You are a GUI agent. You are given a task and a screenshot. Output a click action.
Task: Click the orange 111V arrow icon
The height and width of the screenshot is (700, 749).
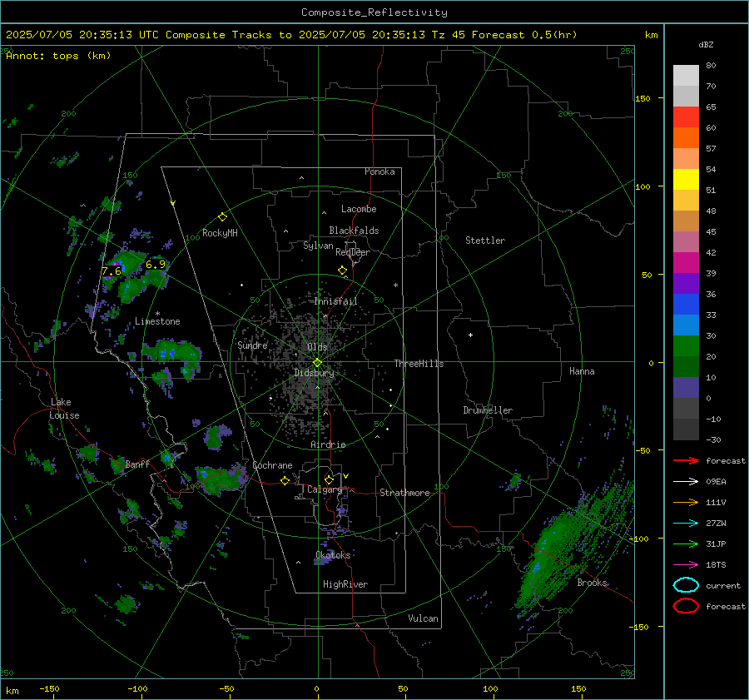pyautogui.click(x=686, y=502)
